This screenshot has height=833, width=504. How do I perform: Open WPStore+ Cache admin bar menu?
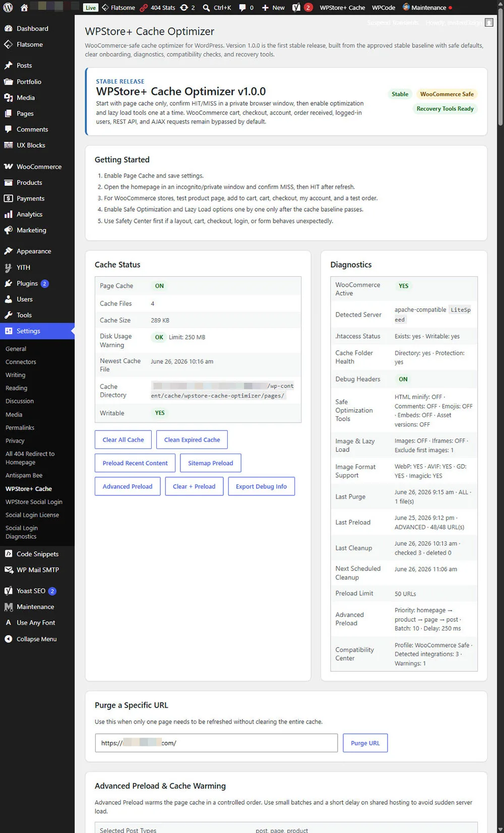[342, 8]
